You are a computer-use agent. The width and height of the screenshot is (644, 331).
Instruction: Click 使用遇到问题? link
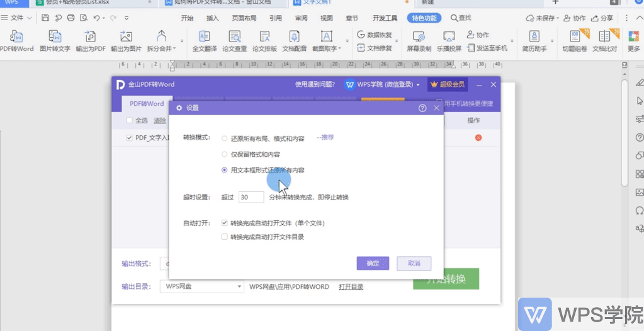click(x=315, y=84)
